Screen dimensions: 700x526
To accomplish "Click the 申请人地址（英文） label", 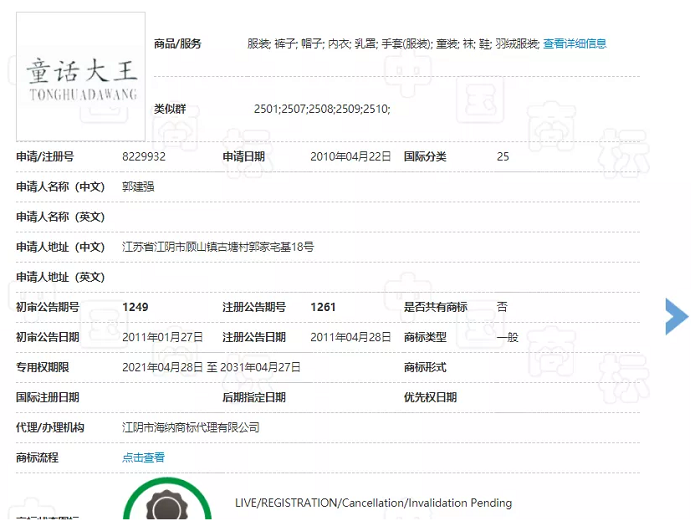I will (60, 277).
